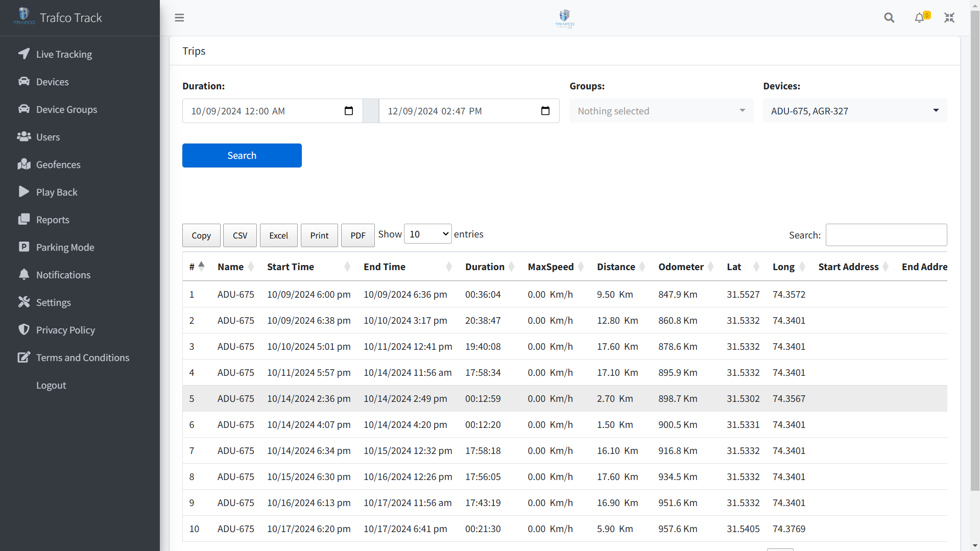Expand the Devices dropdown showing ADU-675, AGR-327
The image size is (980, 551).
point(854,111)
